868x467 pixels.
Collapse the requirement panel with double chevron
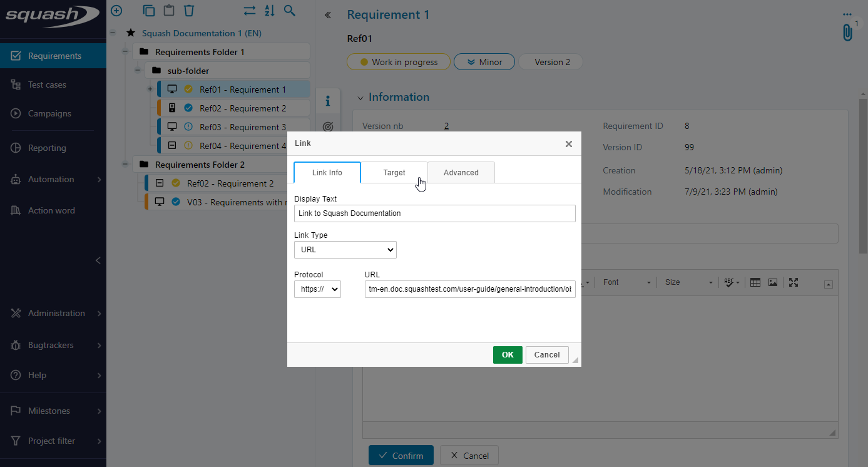[x=327, y=15]
